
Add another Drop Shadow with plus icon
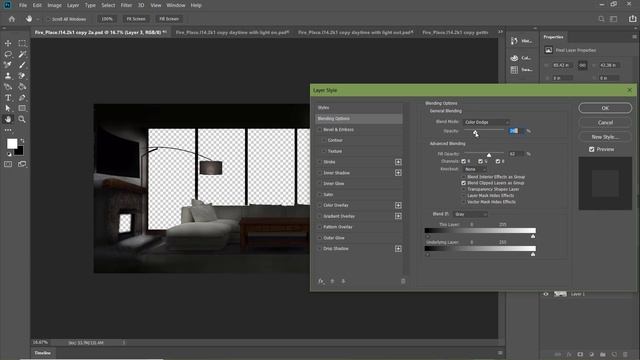tap(398, 249)
